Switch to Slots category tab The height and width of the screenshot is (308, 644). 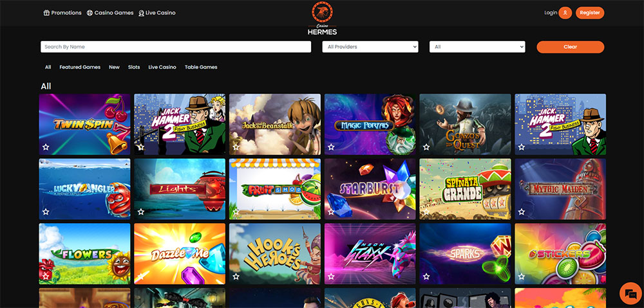[134, 67]
